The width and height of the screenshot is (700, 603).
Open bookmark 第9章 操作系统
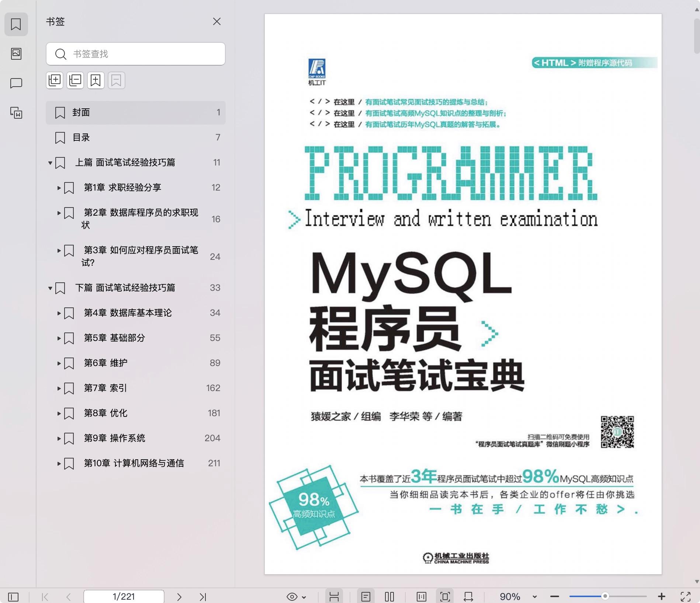click(x=114, y=438)
